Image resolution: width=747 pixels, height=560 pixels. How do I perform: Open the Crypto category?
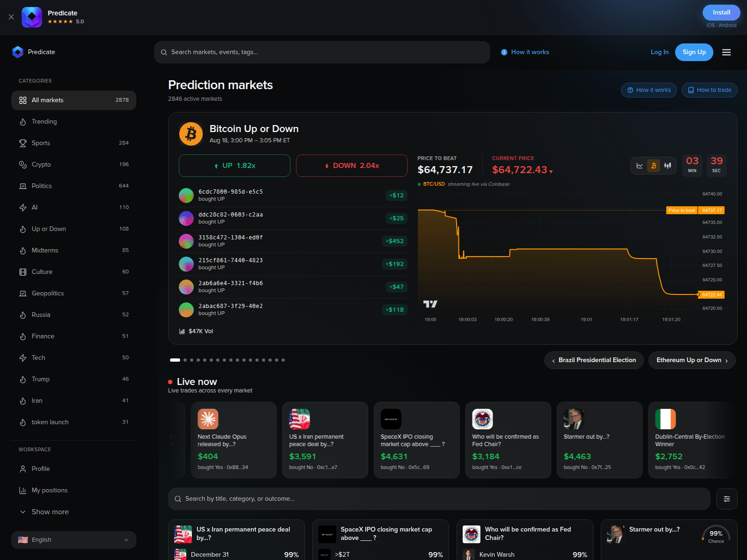point(74,165)
